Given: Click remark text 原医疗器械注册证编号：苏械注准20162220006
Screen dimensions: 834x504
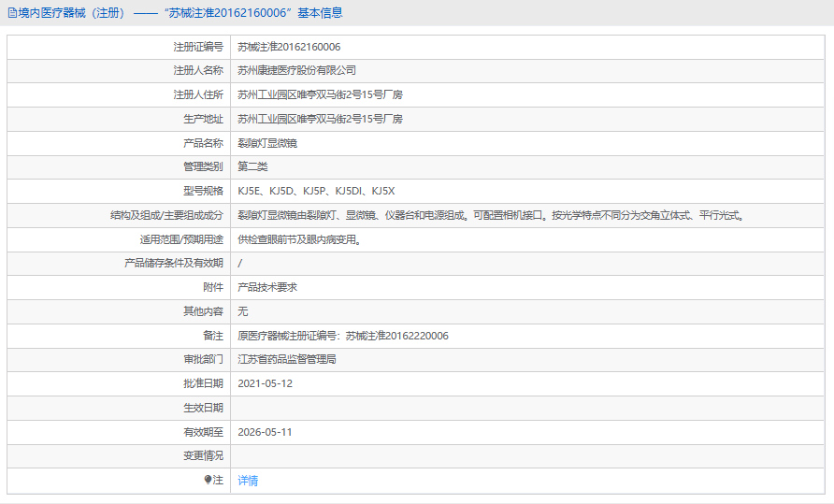Looking at the screenshot, I should (343, 336).
